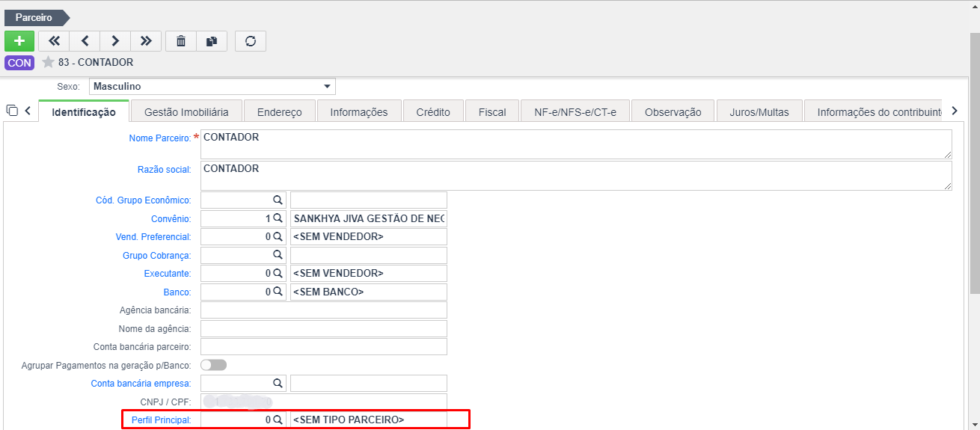Click the Razão social label link
The image size is (980, 430).
(x=165, y=170)
